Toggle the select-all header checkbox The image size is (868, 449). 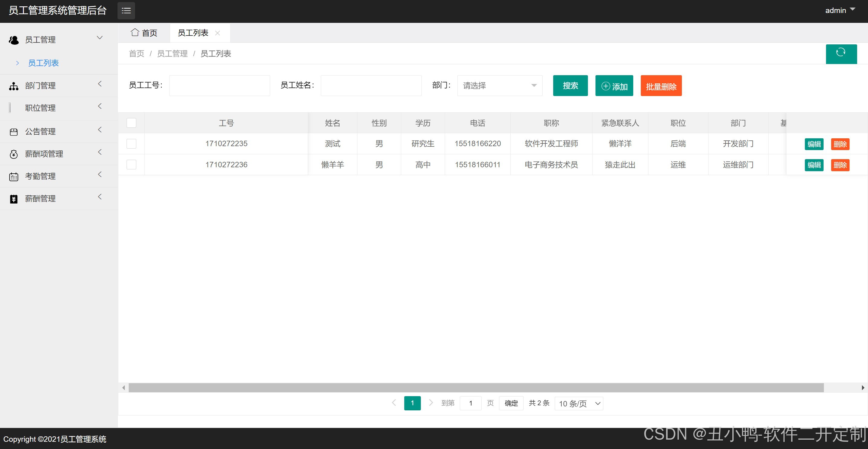coord(131,123)
